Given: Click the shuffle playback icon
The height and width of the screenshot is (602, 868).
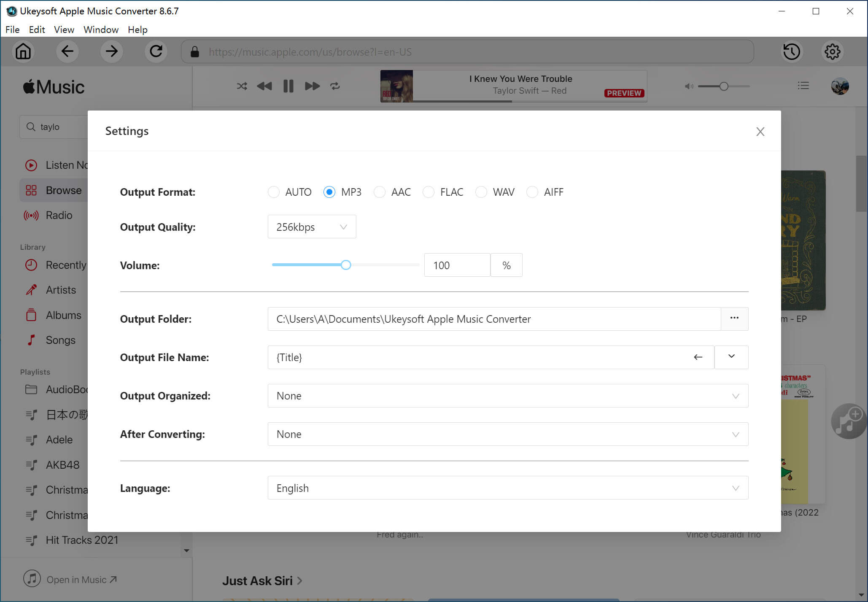Looking at the screenshot, I should [241, 86].
